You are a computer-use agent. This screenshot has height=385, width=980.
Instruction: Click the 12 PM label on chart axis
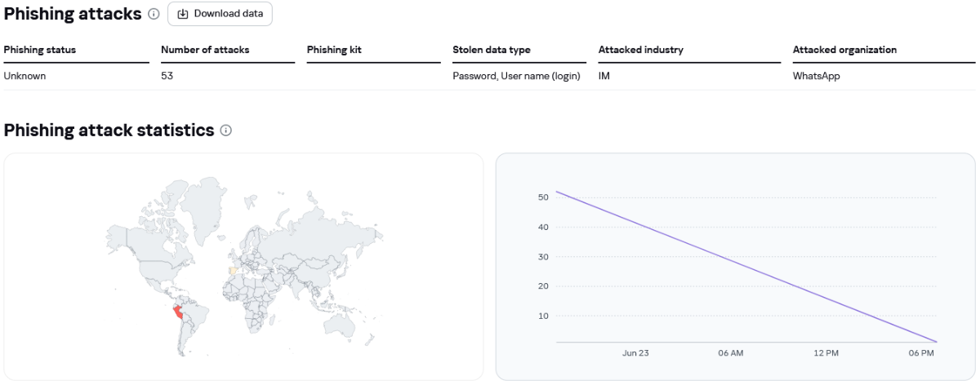tap(826, 353)
